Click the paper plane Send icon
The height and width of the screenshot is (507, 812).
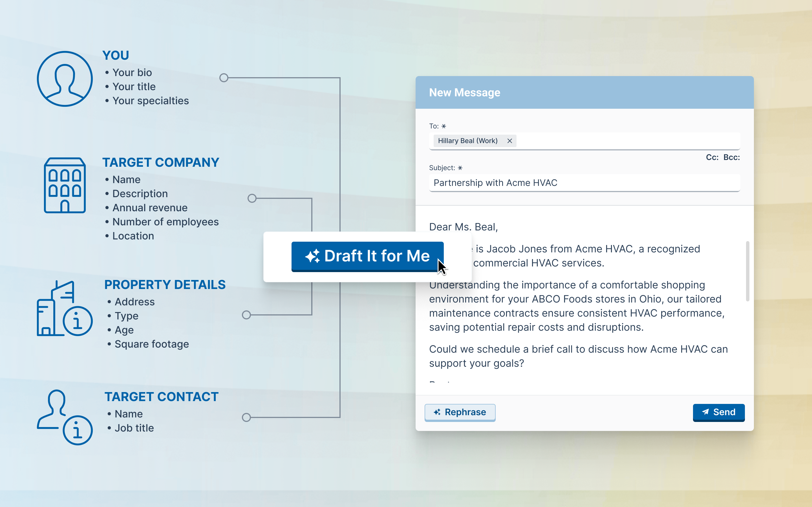[x=705, y=412]
